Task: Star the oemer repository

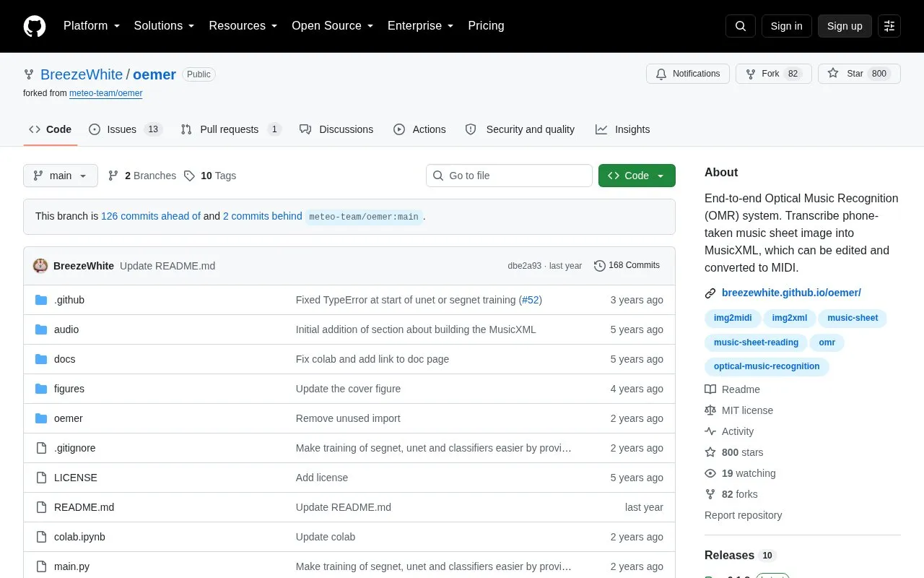Action: click(x=859, y=74)
